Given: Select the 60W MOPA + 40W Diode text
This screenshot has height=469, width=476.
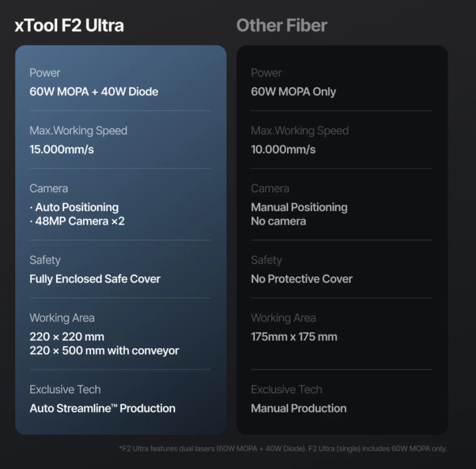Looking at the screenshot, I should [94, 92].
